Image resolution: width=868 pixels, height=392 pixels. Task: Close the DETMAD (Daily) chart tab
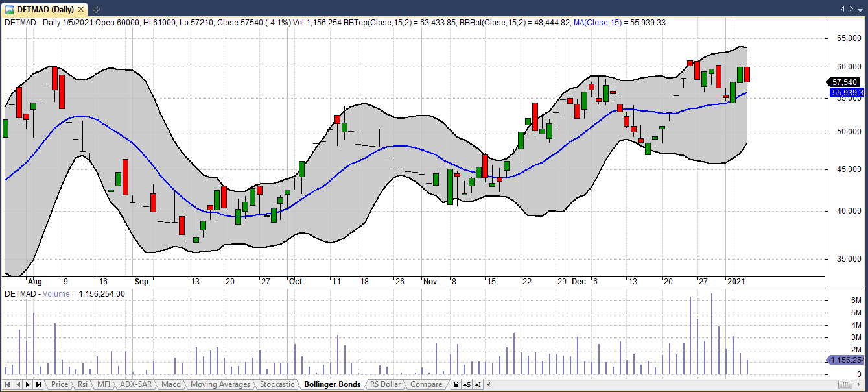click(82, 9)
